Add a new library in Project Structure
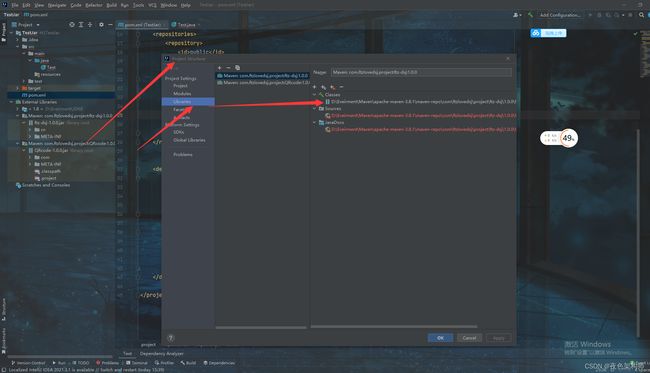Screen dimensions: 650x373 tap(219, 68)
